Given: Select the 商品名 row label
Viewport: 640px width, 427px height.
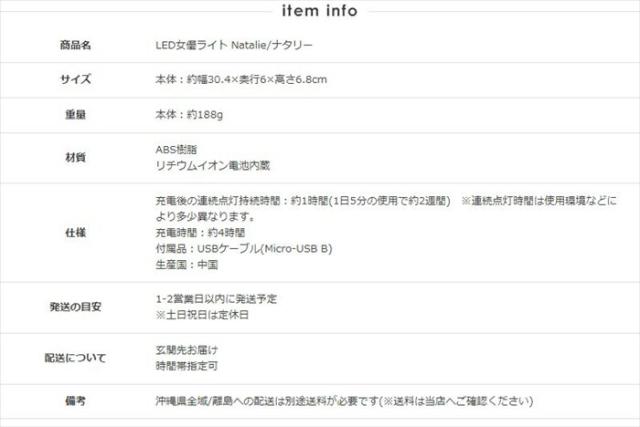Looking at the screenshot, I should click(x=76, y=45).
